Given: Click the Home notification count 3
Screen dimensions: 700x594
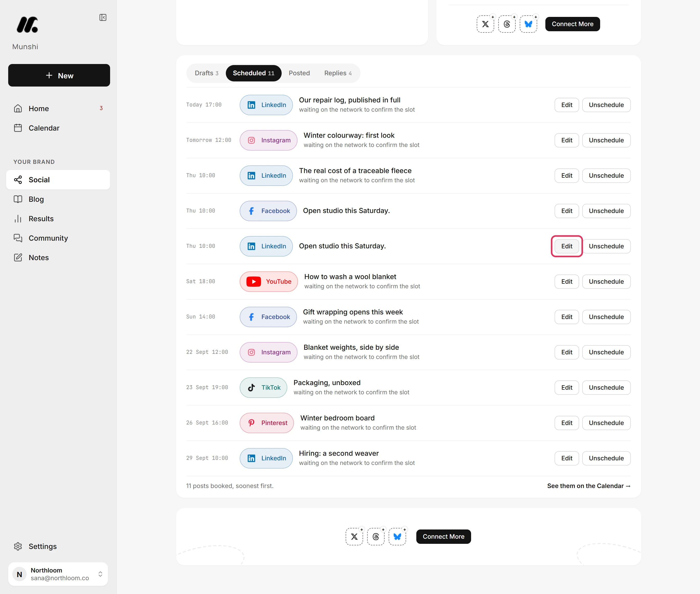Looking at the screenshot, I should [101, 108].
